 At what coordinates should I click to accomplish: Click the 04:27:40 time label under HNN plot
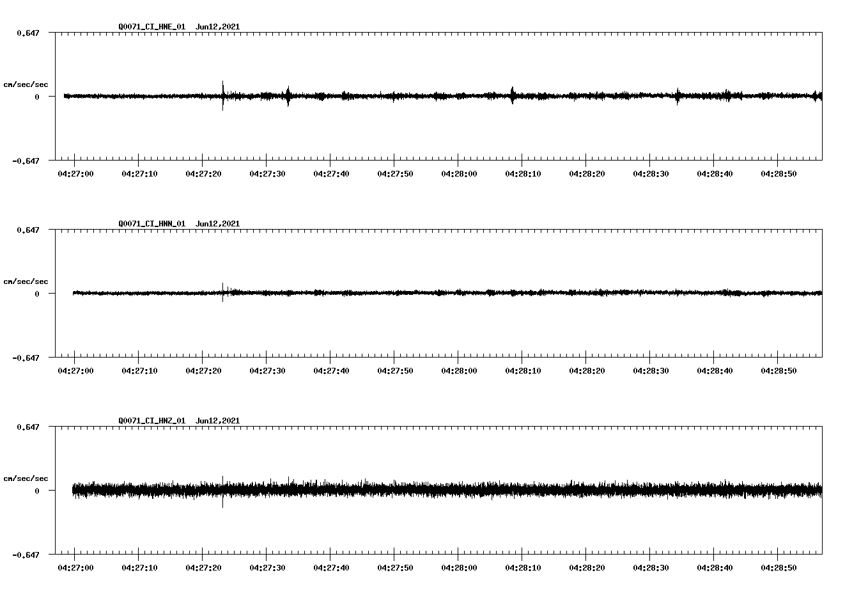331,371
